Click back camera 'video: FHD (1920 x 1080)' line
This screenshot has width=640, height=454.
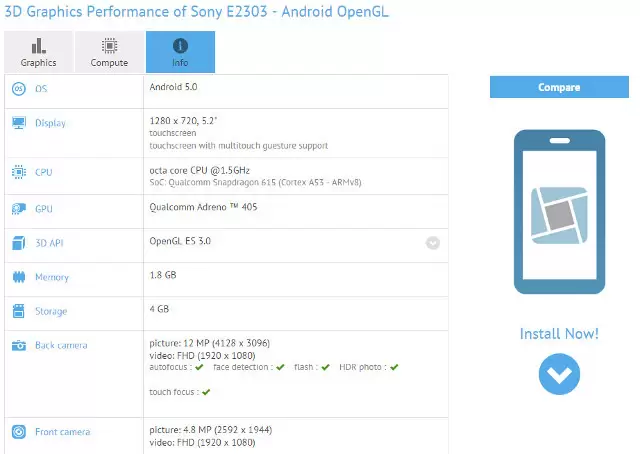coord(202,356)
